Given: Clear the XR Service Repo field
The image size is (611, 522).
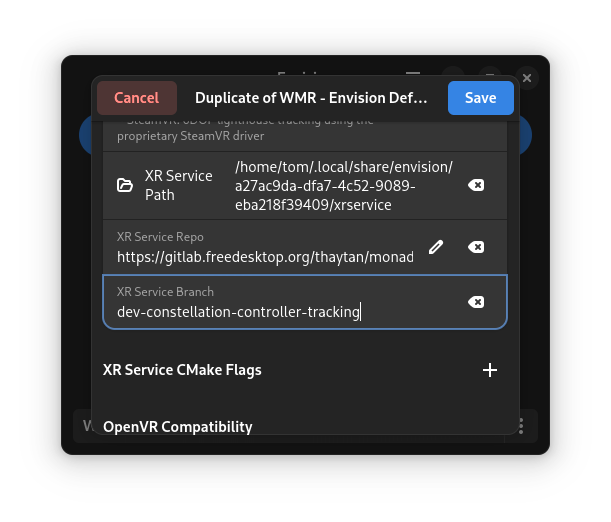Looking at the screenshot, I should tap(477, 247).
